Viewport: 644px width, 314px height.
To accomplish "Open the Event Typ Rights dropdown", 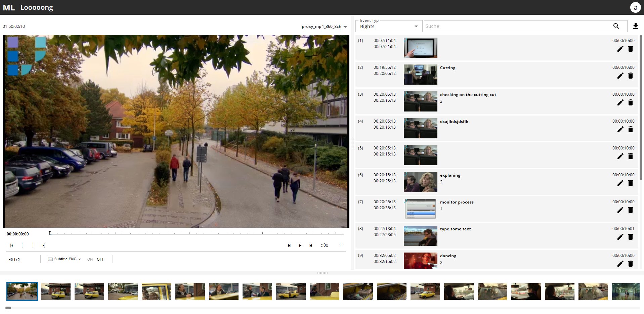I will tap(389, 26).
